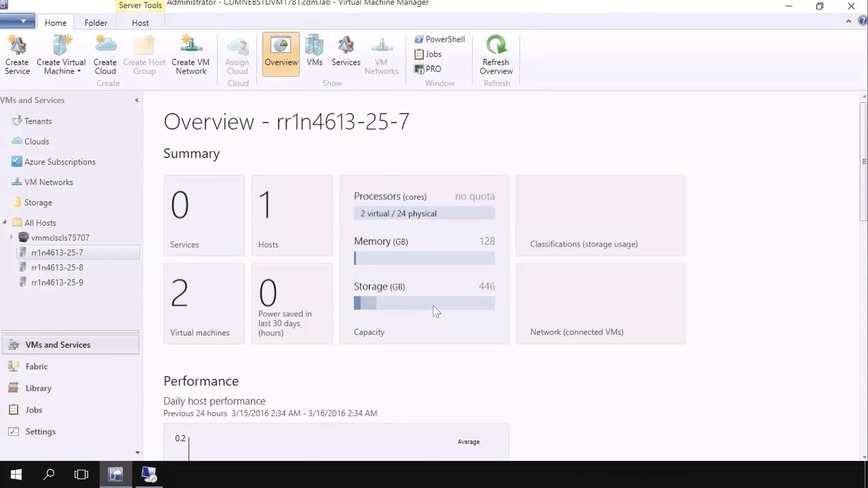This screenshot has width=868, height=488.
Task: Show the VMs view
Action: click(315, 51)
